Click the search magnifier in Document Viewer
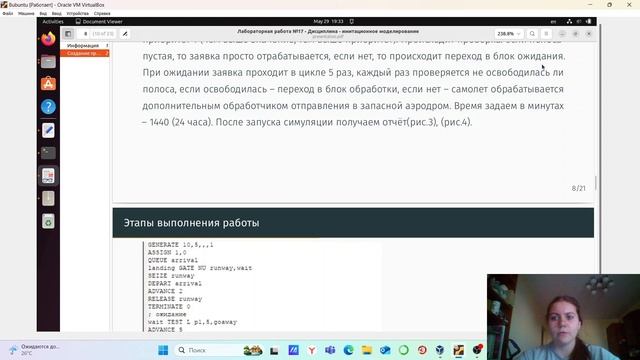 [x=532, y=34]
